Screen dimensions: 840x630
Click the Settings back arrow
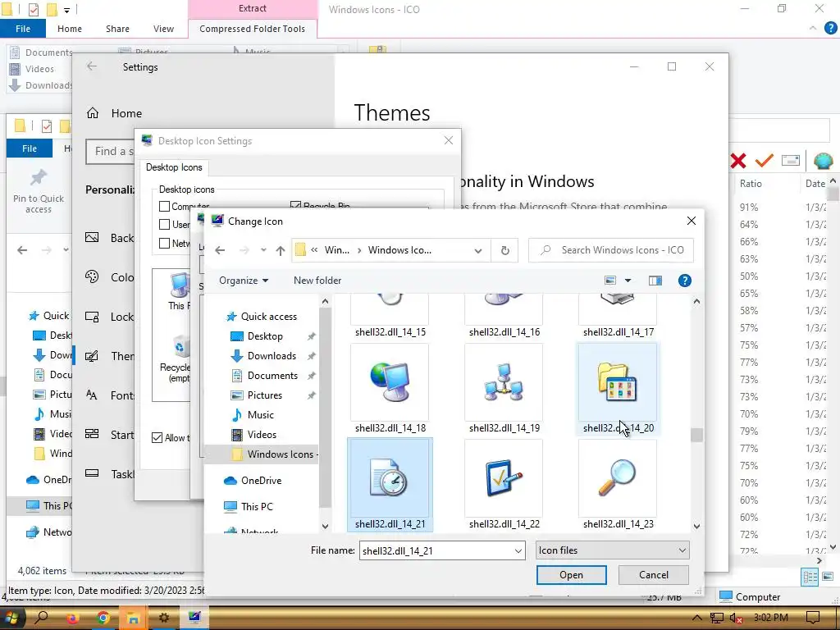(x=92, y=66)
